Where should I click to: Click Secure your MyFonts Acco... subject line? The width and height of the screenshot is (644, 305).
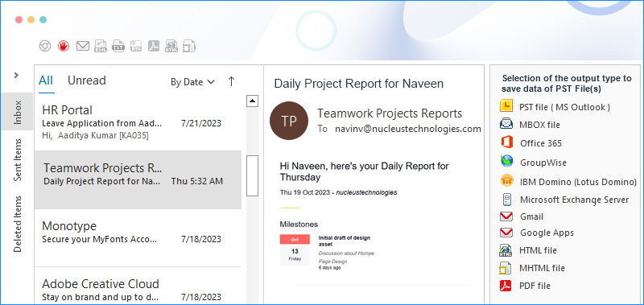click(x=99, y=239)
